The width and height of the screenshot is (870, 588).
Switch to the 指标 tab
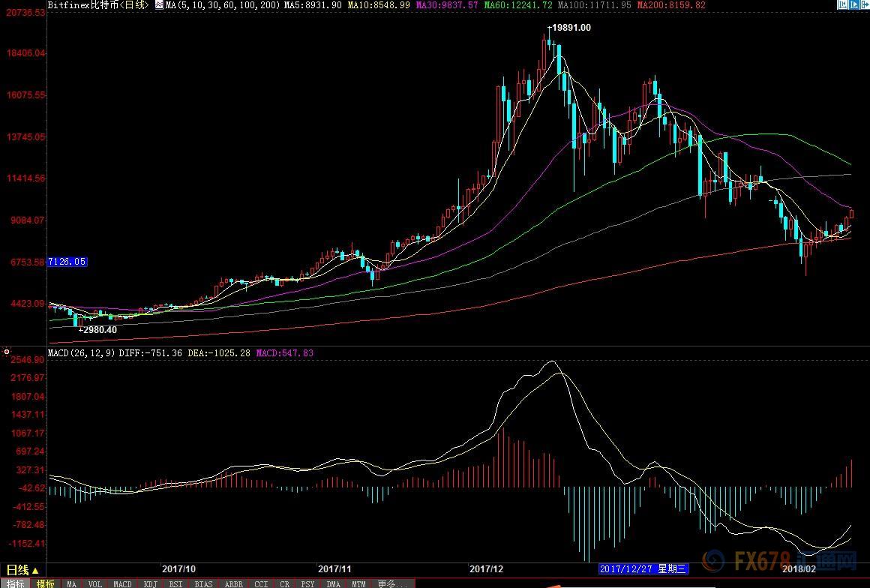tap(16, 583)
